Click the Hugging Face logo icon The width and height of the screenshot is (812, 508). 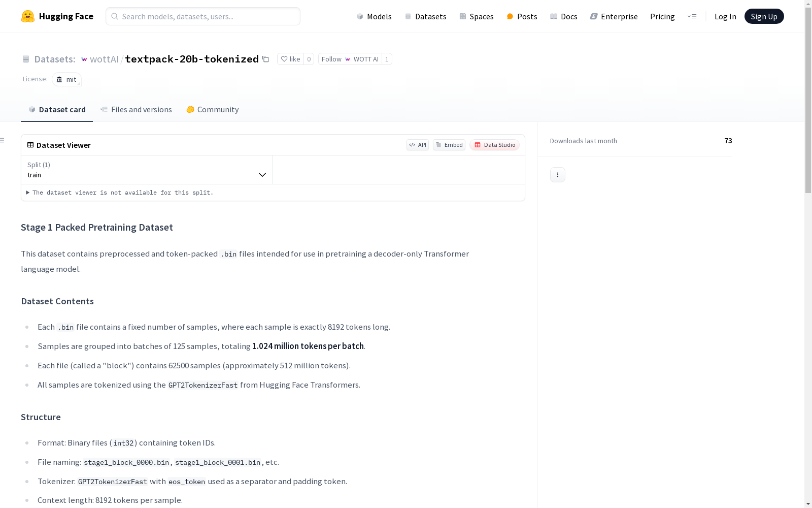coord(28,16)
